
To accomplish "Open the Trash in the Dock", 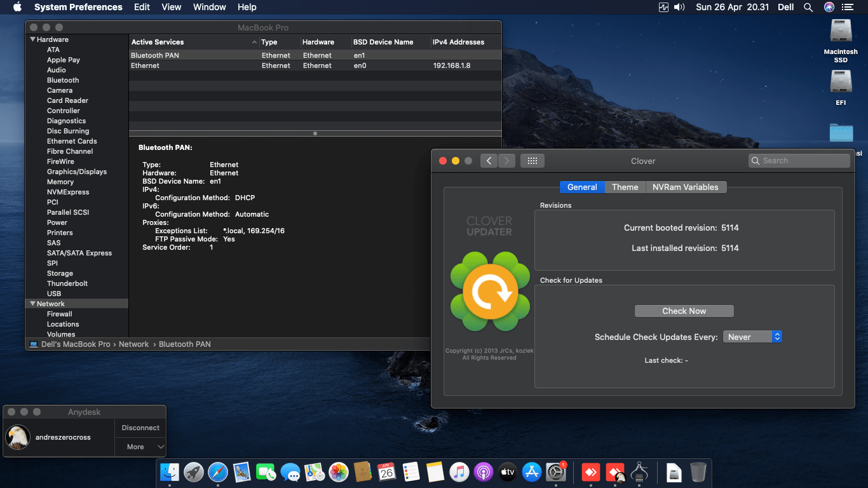I will point(698,472).
